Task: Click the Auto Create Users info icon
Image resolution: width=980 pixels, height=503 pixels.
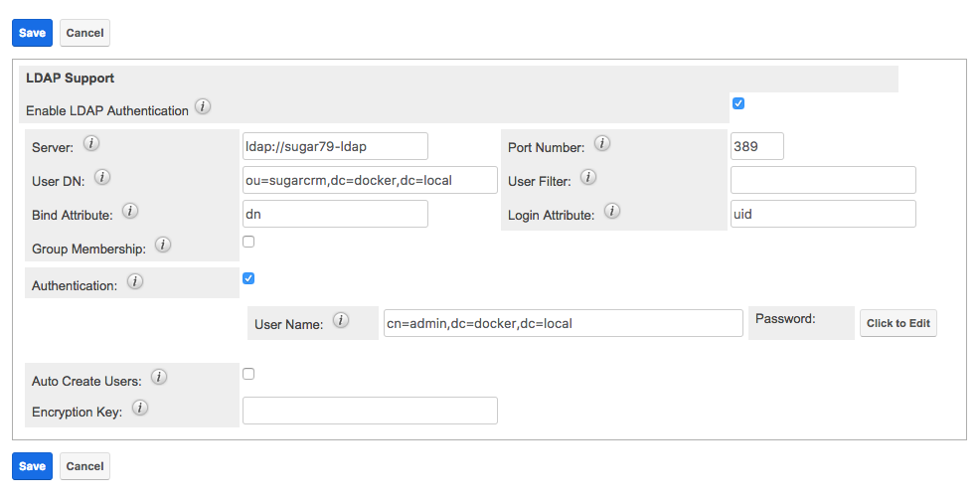Action: coord(159,377)
